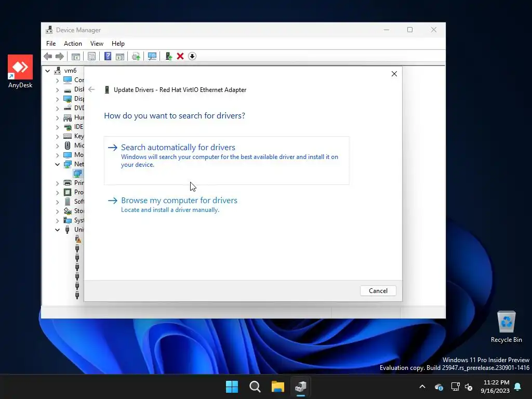The height and width of the screenshot is (399, 532).
Task: Select the System devices category icon
Action: (x=68, y=220)
